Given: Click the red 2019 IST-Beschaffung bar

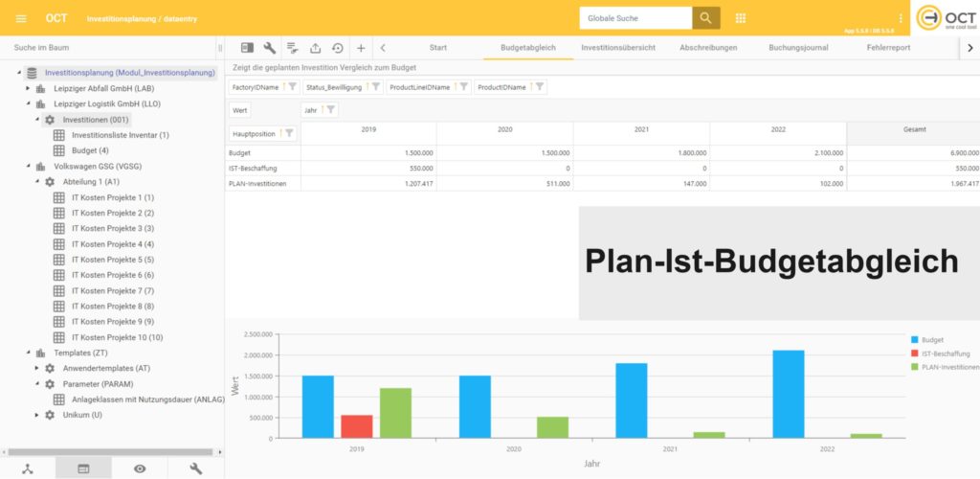Looking at the screenshot, I should pyautogui.click(x=357, y=426).
